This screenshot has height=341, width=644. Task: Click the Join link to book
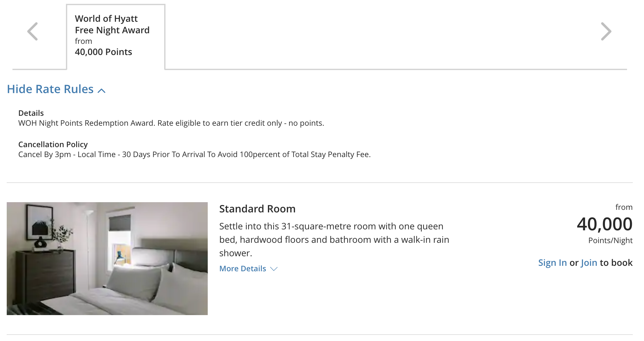589,263
